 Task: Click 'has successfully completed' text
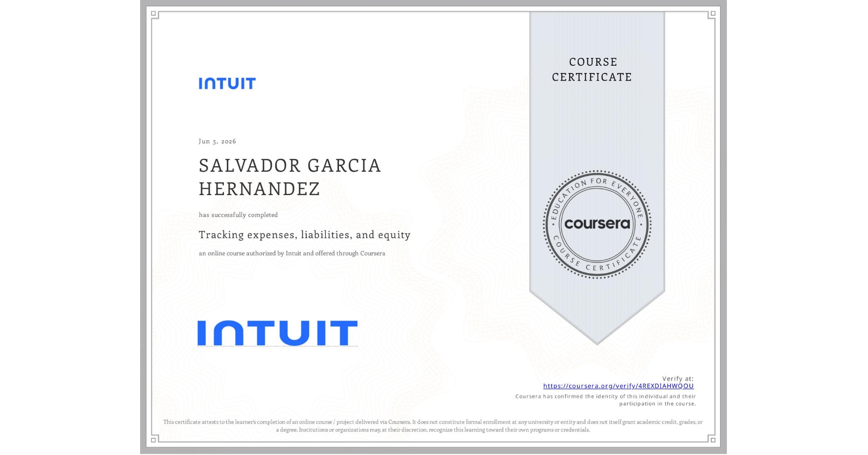(x=238, y=215)
